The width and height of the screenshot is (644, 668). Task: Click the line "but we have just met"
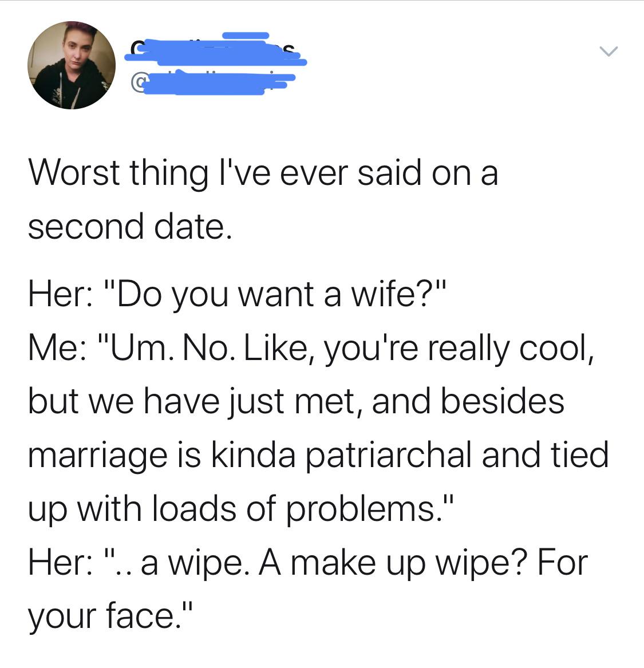(x=296, y=401)
